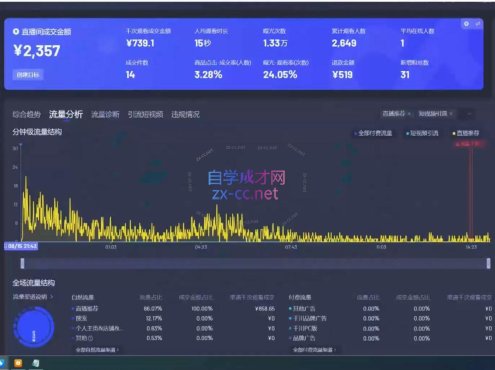Expand the 流量渠道说明 chevron

click(52, 296)
